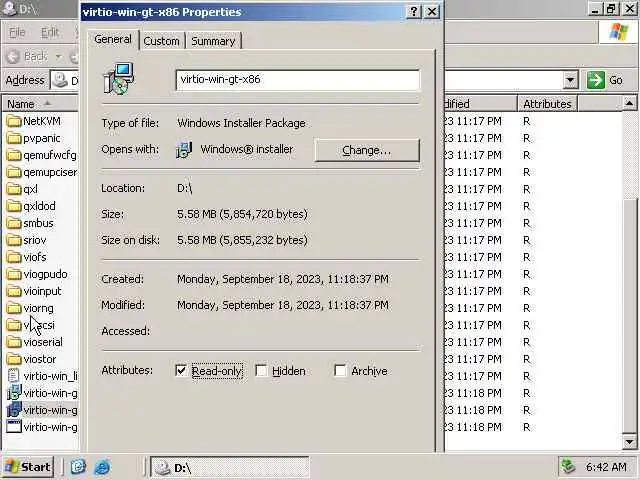
Task: Open the Back button history dropdown arrow
Action: tap(59, 57)
